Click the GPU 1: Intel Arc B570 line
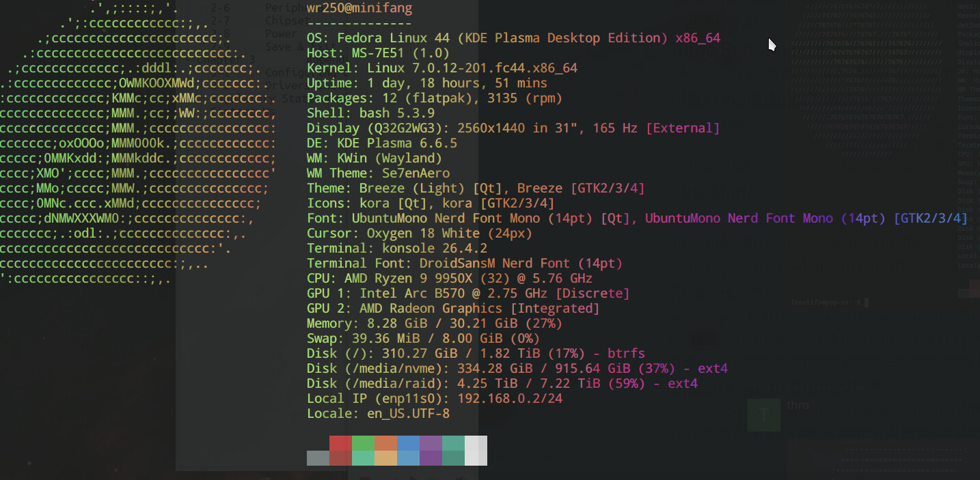Viewport: 980px width, 480px height. coord(468,294)
